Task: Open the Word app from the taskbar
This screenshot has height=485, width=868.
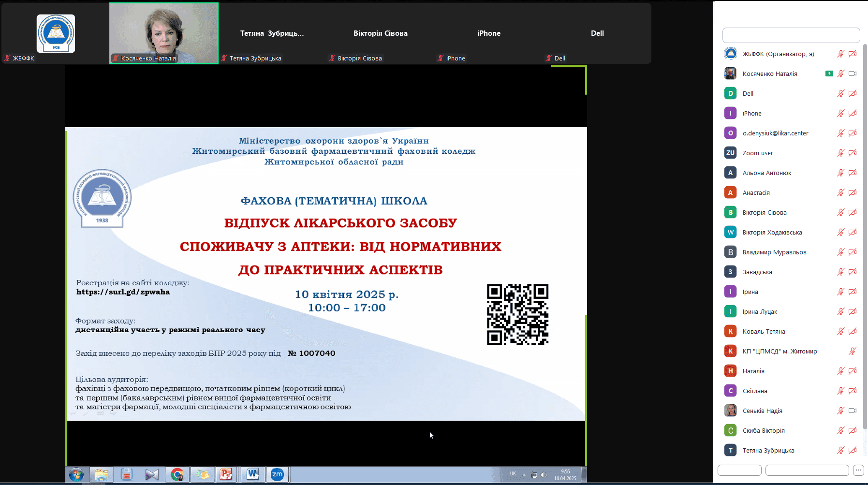Action: click(252, 474)
